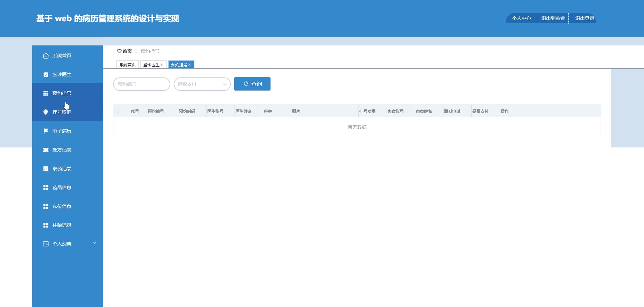Click the bulb icon beside 挂号取消
This screenshot has width=644, height=307.
46,112
